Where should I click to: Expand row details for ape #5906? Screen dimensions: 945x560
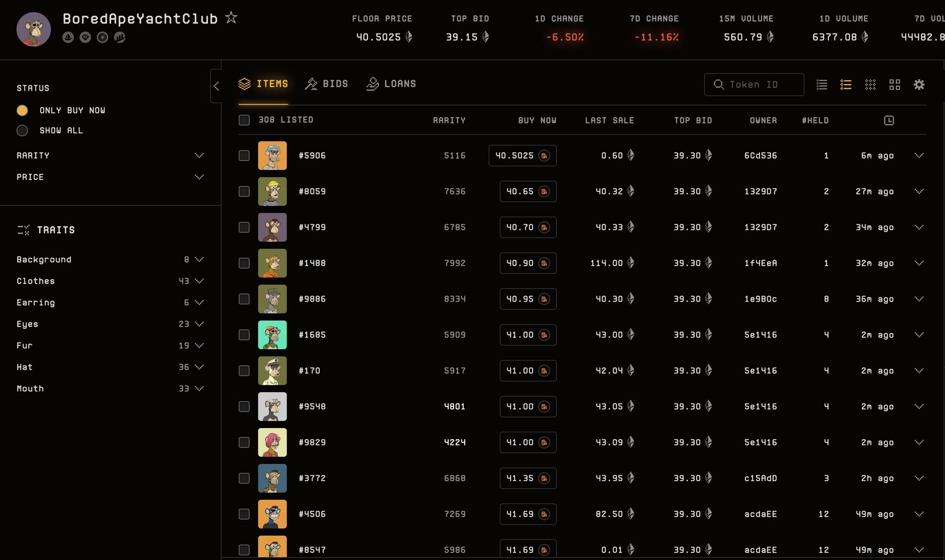tap(919, 155)
